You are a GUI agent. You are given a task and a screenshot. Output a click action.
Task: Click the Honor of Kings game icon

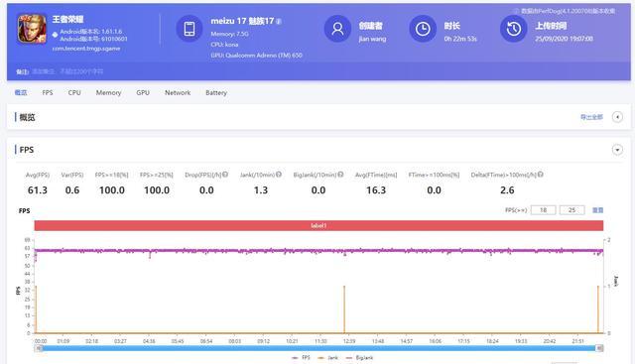(x=32, y=29)
